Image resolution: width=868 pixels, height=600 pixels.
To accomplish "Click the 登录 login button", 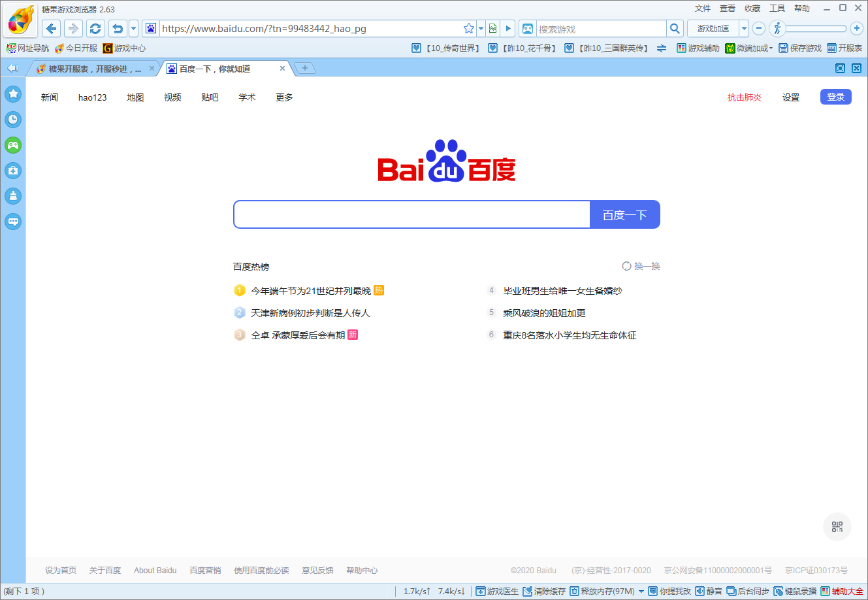I will coord(836,97).
